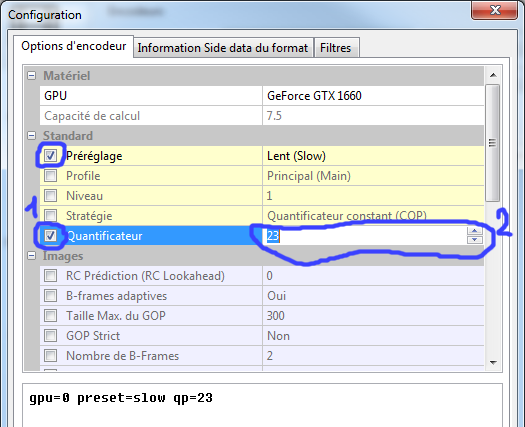Select Taille Max. du GOP value 300
The width and height of the screenshot is (525, 427).
coord(373,316)
